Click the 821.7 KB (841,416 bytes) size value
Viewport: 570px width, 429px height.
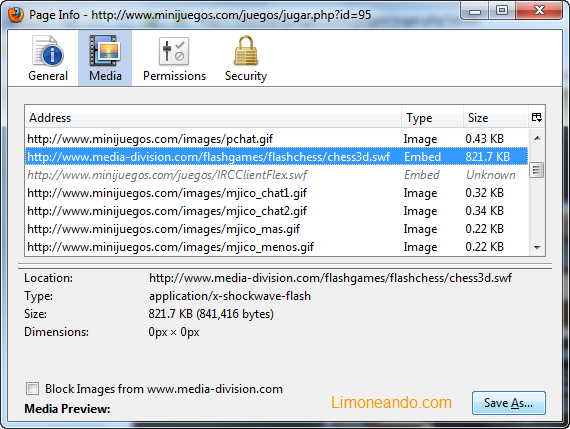tap(211, 314)
